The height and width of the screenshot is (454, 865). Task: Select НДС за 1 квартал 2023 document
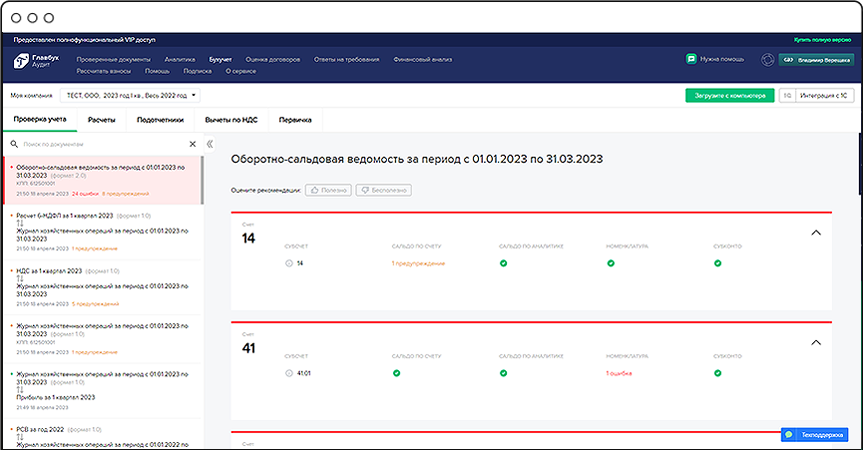tap(103, 287)
